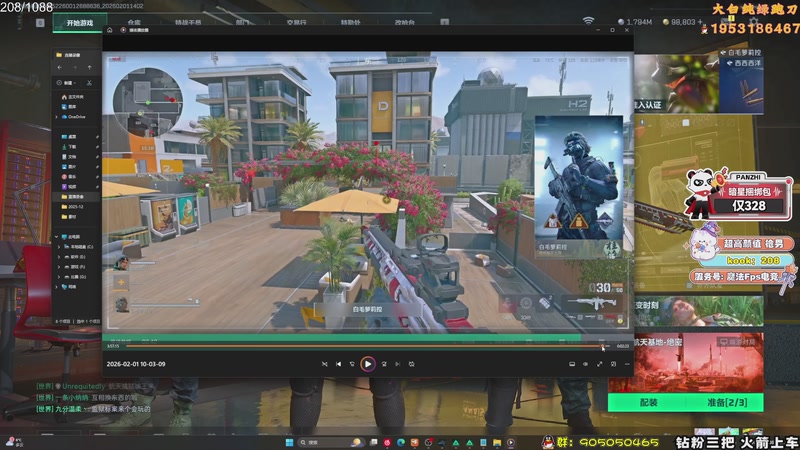The image size is (800, 450).
Task: Select the 2025-12 folder in Explorer
Action: tap(72, 207)
